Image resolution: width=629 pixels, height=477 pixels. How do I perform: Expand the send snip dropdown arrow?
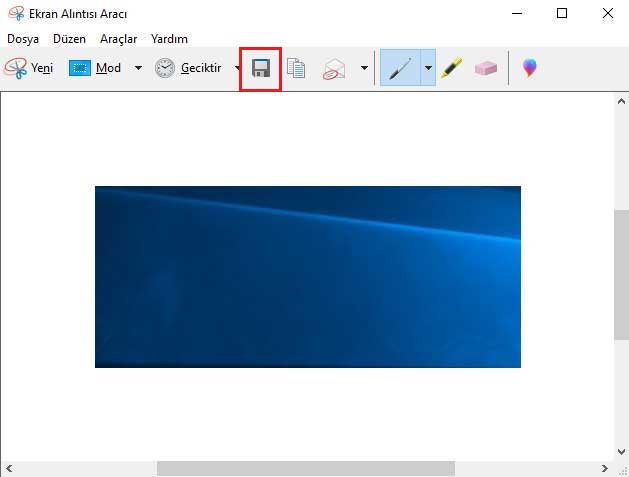(364, 68)
